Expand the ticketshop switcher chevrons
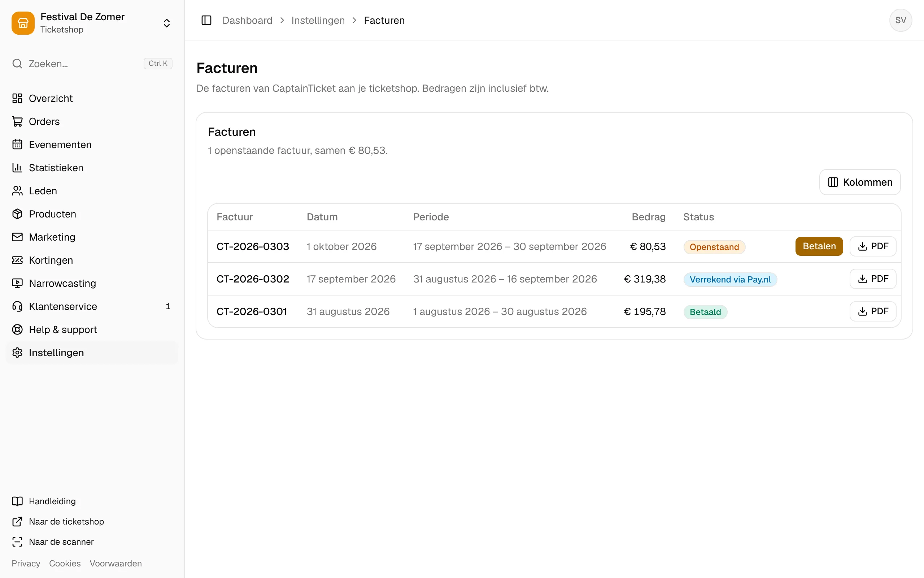Viewport: 924px width, 578px height. click(x=166, y=23)
